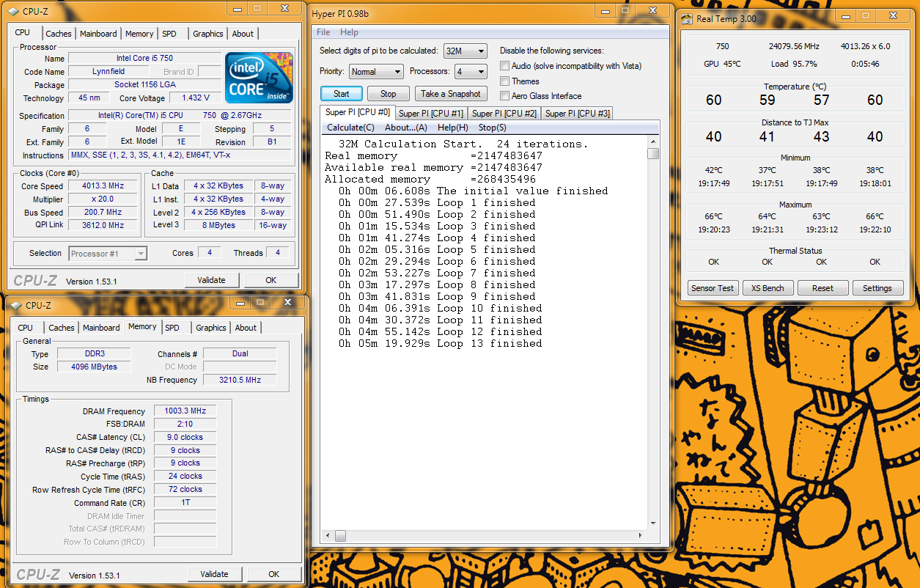Click the CPU-Z title bar icon of the Memory window
Image resolution: width=920 pixels, height=588 pixels.
(x=15, y=305)
